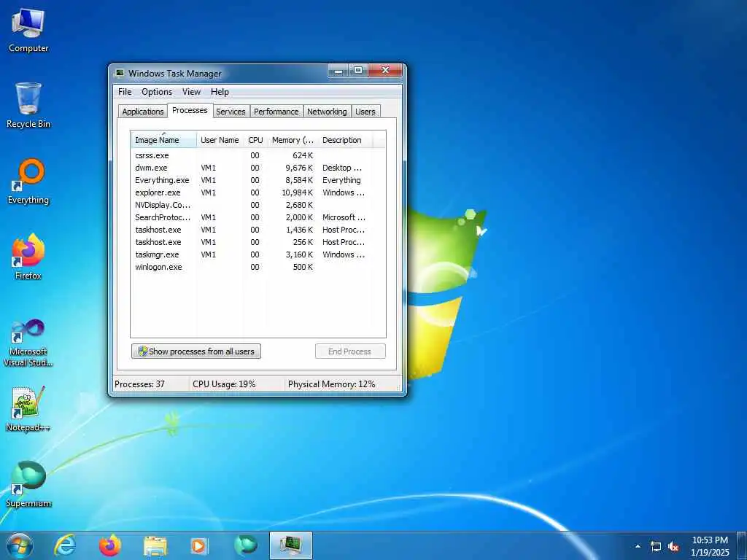This screenshot has height=560, width=747.
Task: Sort by the Description column
Action: (345, 140)
